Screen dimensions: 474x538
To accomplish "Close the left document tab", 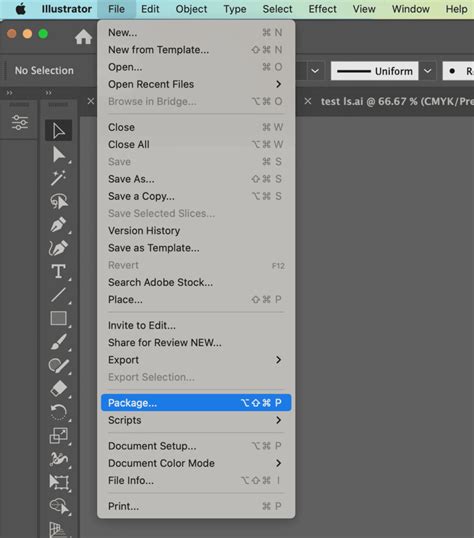I will click(x=91, y=101).
